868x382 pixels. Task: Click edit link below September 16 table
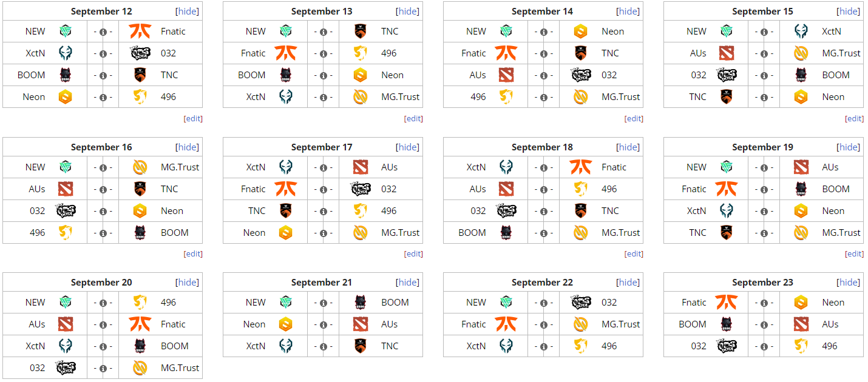[x=193, y=254]
